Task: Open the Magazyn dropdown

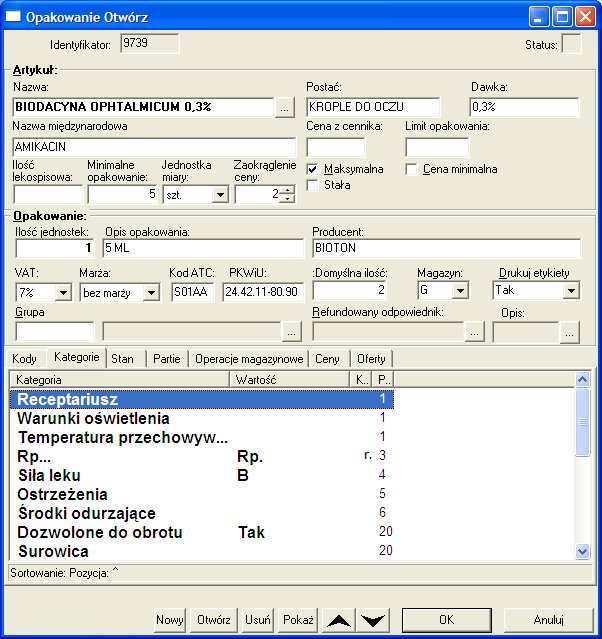Action: [461, 291]
